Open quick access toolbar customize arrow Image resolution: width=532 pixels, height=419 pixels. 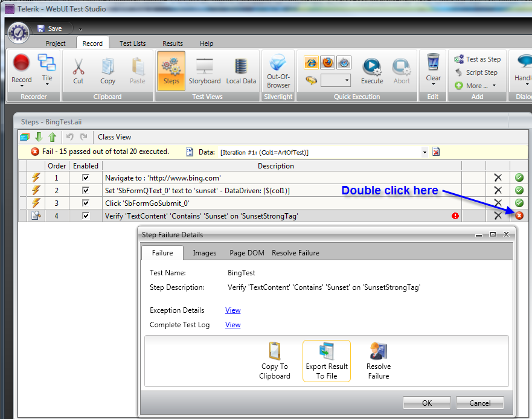click(80, 30)
